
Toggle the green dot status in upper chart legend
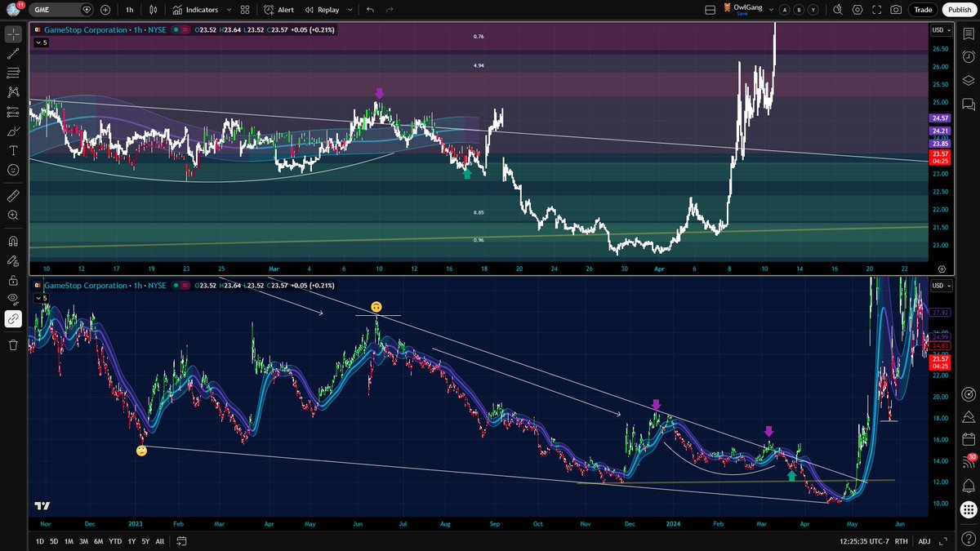pos(174,29)
